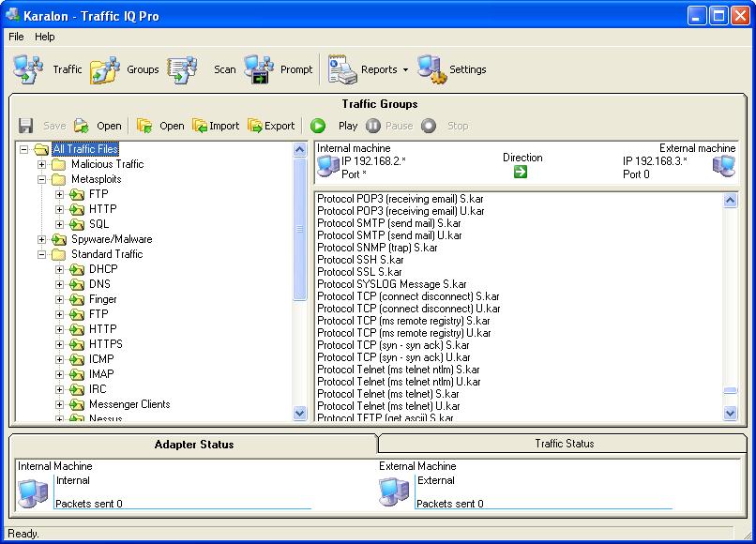The height and width of the screenshot is (544, 756).
Task: Select Protocol POP3 (receiving email) U.kar
Action: (401, 211)
